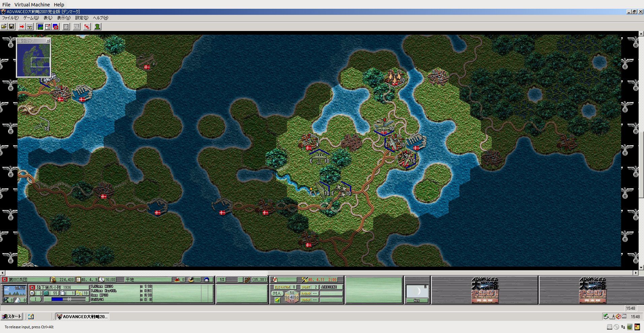Viewport: 644px width, 333px height.
Task: Click the overlapping flags toolbar icon
Action: pyautogui.click(x=56, y=27)
